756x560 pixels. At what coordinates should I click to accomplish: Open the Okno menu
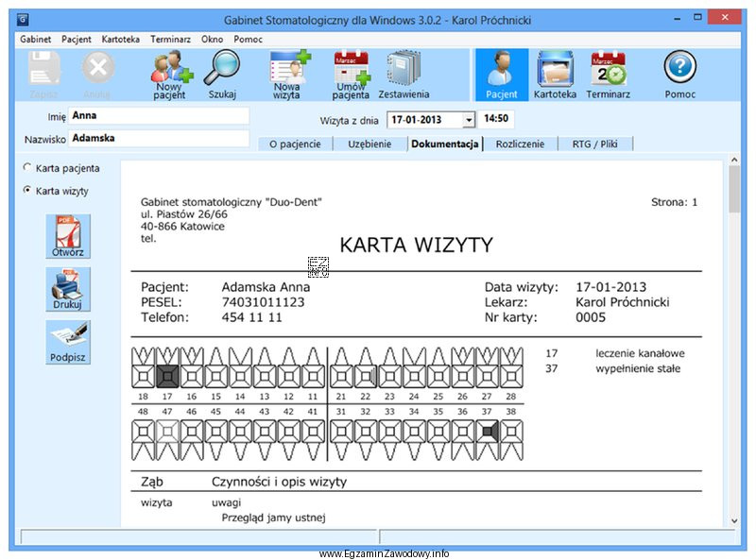coord(212,39)
